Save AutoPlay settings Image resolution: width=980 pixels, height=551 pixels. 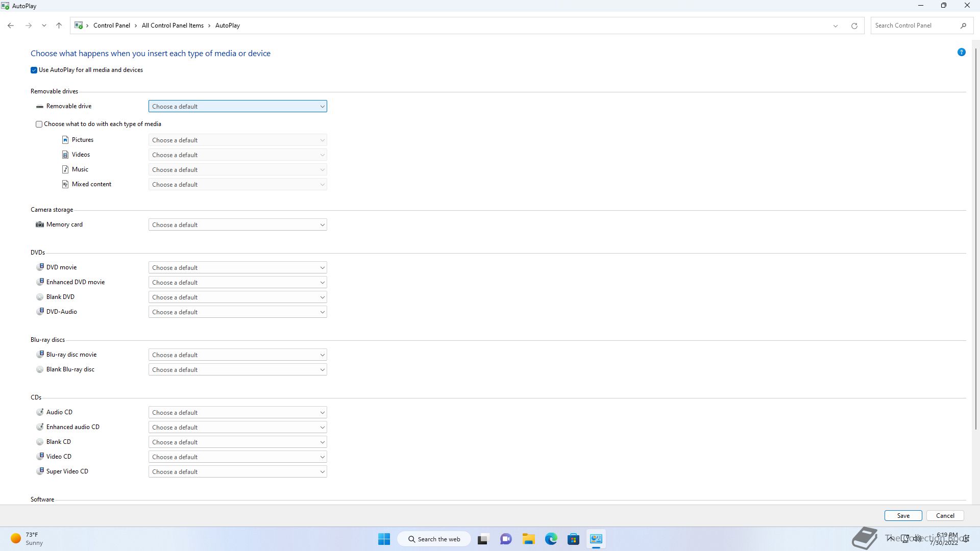(x=903, y=516)
